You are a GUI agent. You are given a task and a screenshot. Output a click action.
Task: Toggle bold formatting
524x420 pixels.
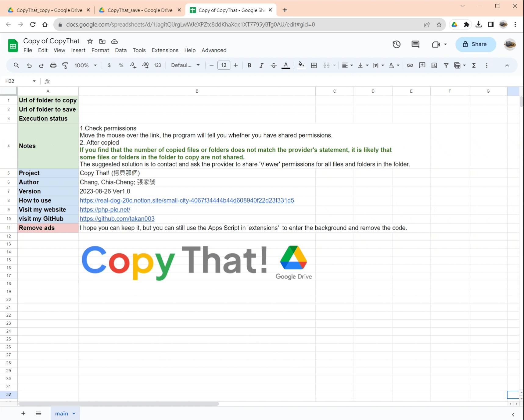pos(249,65)
